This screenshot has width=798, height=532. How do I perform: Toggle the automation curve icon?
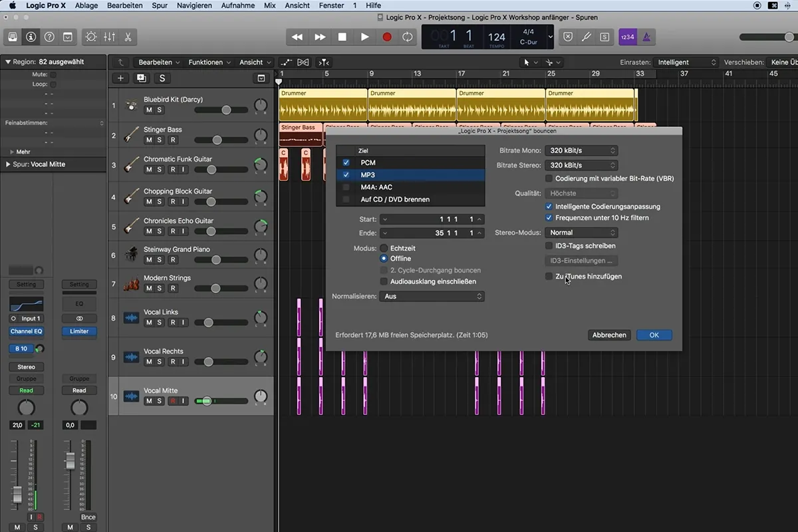click(287, 63)
